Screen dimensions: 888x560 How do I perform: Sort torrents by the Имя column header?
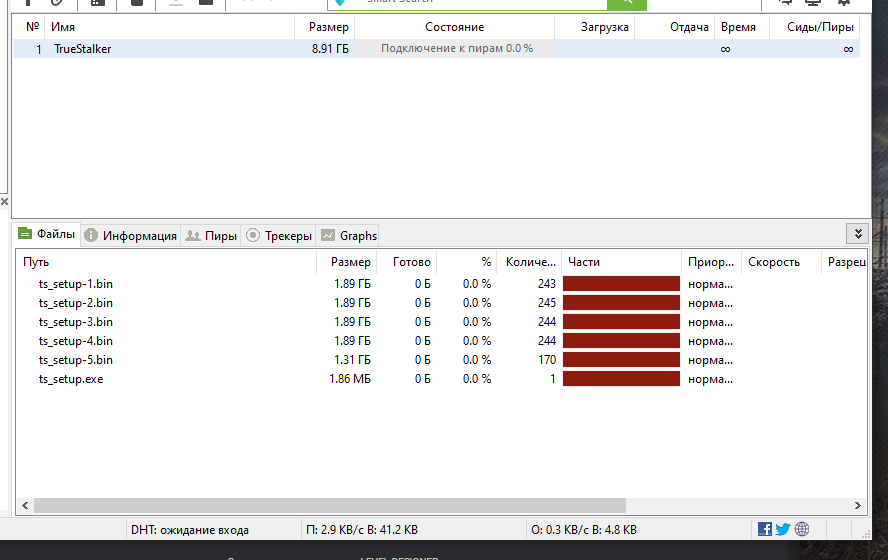pos(170,27)
